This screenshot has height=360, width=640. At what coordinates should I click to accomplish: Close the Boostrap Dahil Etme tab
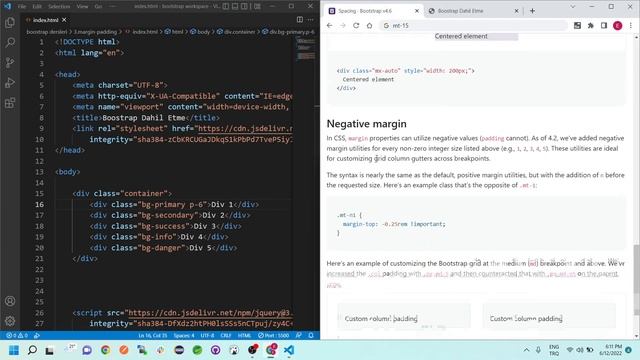pyautogui.click(x=516, y=11)
